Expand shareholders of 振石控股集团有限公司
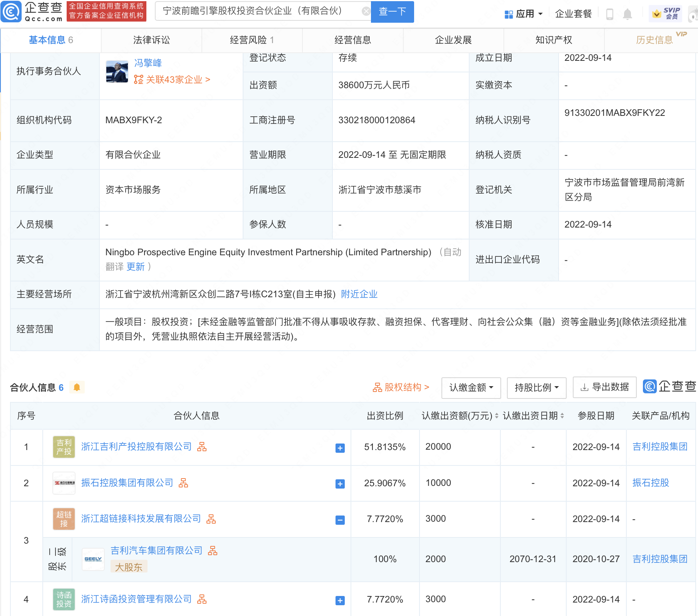The image size is (698, 616). (x=340, y=484)
